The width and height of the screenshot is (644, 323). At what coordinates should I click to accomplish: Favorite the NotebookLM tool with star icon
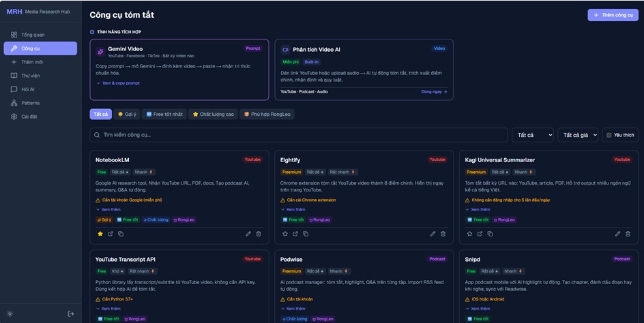click(100, 234)
